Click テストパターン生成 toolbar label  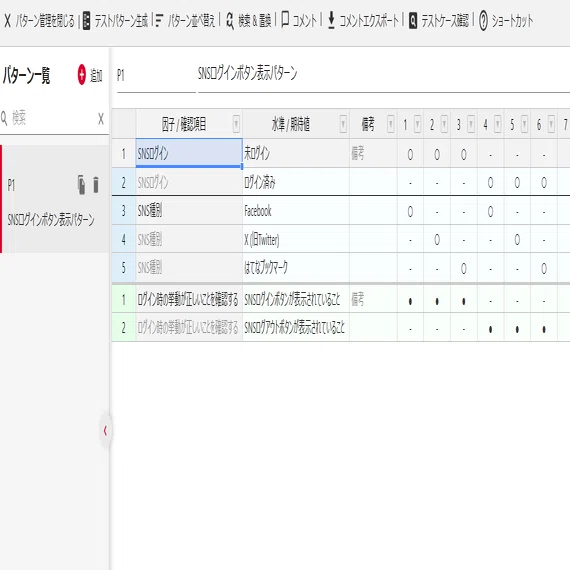121,21
